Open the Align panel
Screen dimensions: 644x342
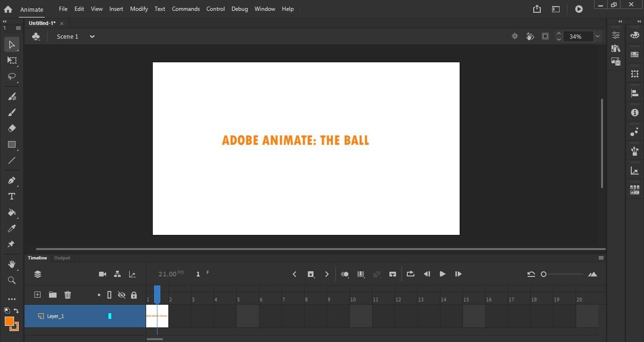click(635, 92)
